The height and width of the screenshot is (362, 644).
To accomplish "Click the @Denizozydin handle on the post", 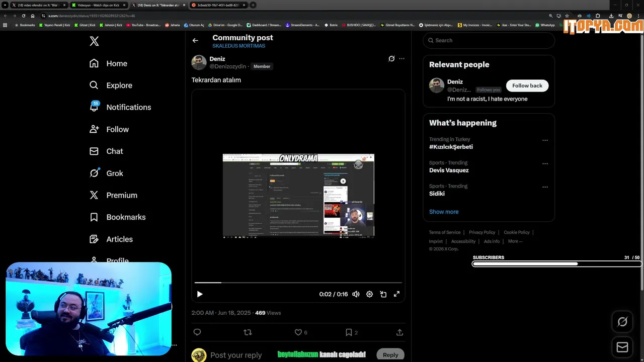I will click(227, 66).
